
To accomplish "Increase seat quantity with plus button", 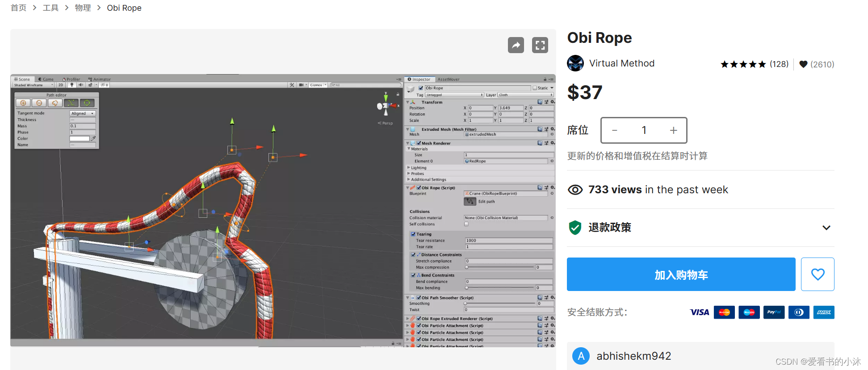I will point(674,130).
